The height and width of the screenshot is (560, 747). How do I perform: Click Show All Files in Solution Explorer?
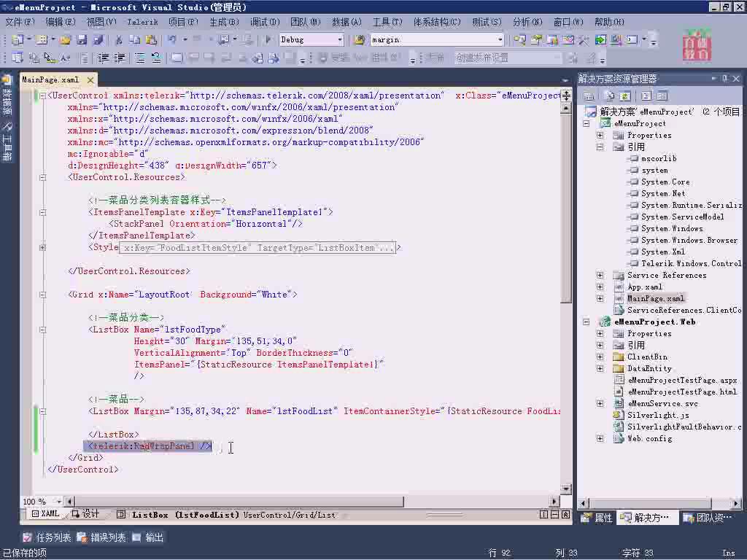click(x=609, y=96)
